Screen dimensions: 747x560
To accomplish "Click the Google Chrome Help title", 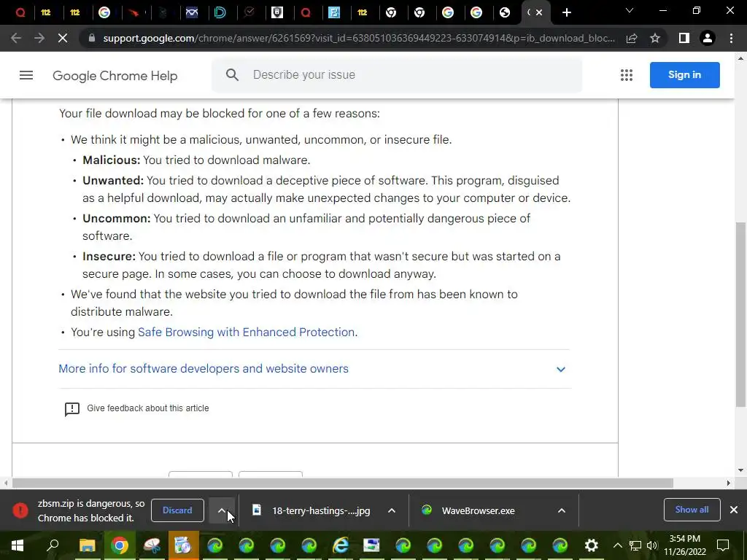I will [x=115, y=76].
